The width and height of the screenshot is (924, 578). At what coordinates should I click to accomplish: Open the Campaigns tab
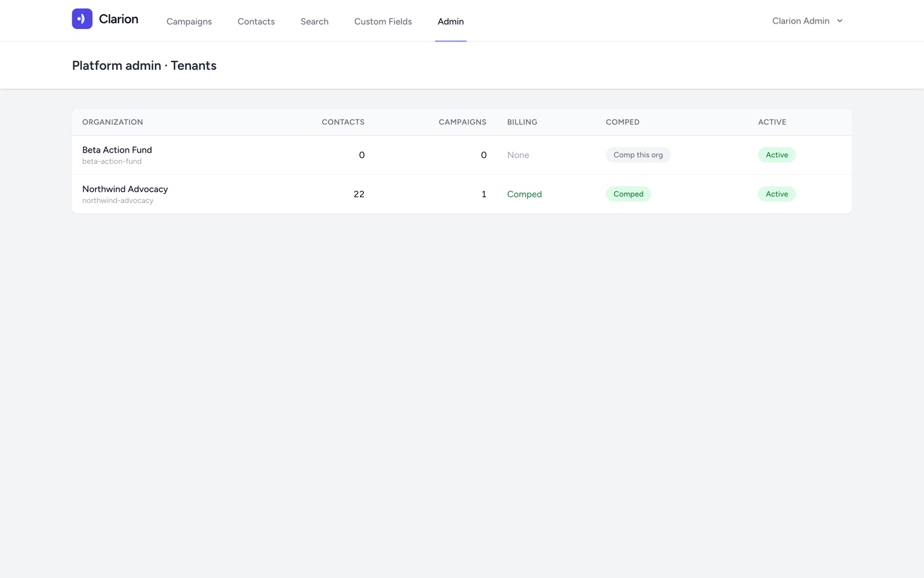point(189,21)
